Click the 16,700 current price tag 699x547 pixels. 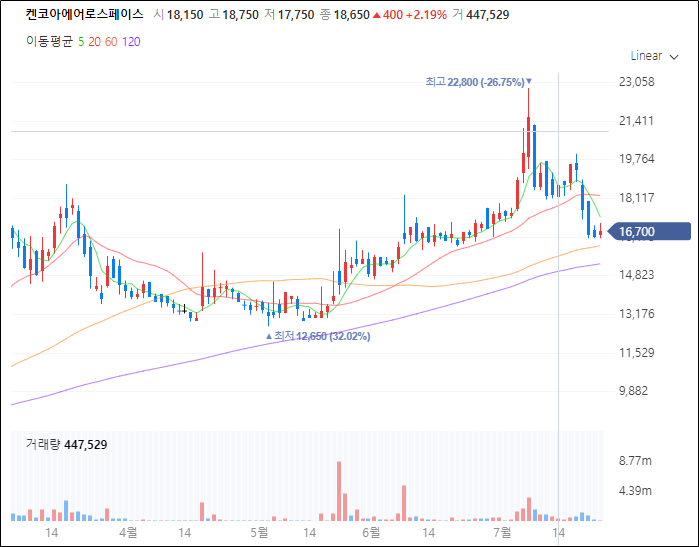pyautogui.click(x=650, y=232)
